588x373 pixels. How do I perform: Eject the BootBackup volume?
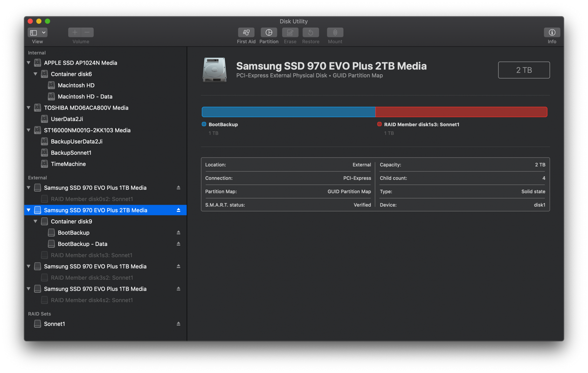click(x=178, y=232)
